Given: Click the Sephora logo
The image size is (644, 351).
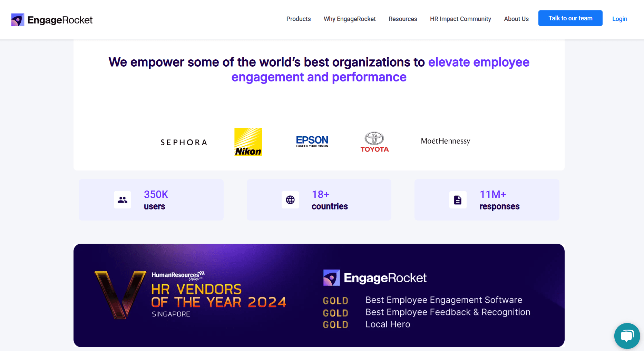Looking at the screenshot, I should pyautogui.click(x=184, y=142).
